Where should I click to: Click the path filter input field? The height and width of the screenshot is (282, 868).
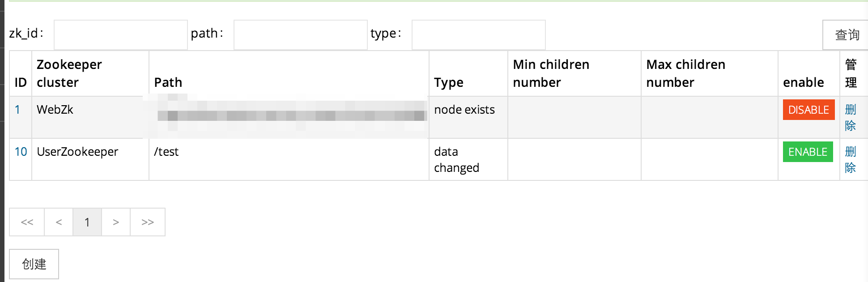point(300,34)
